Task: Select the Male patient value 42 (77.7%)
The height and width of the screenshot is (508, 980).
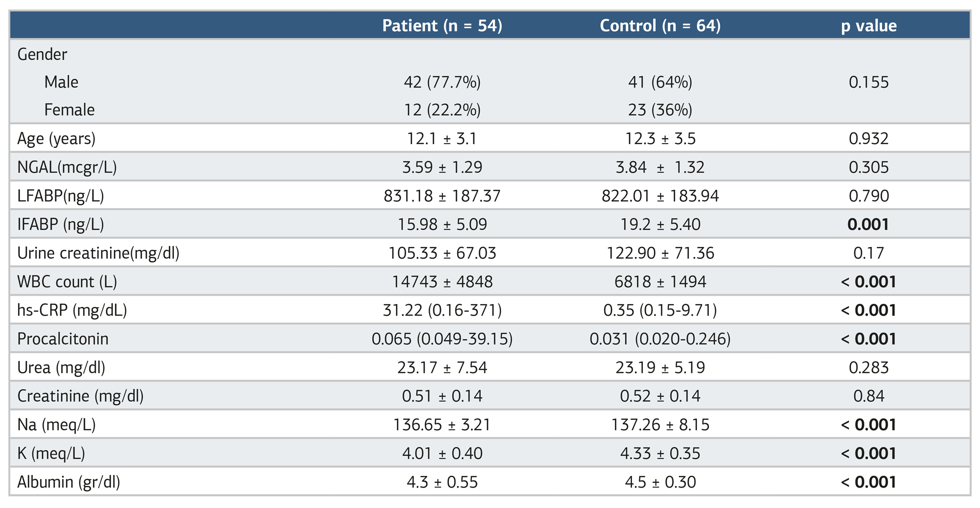Action: point(442,82)
